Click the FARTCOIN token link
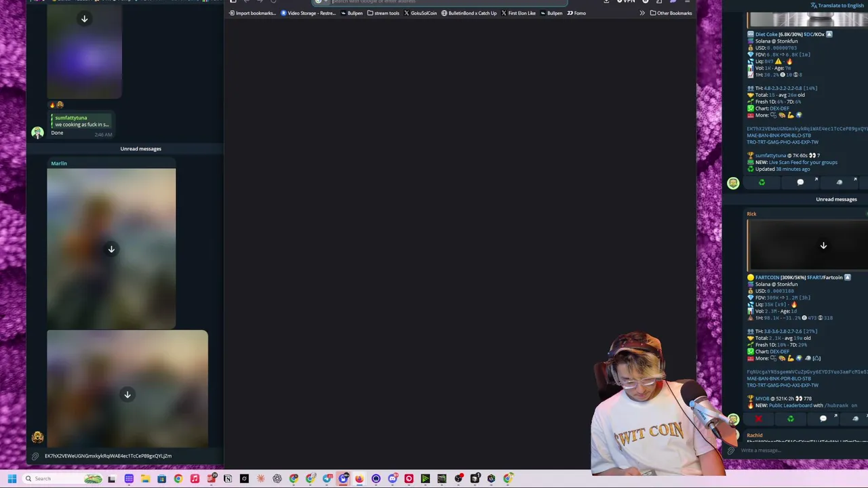Screen dimensions: 868x488 (768, 277)
